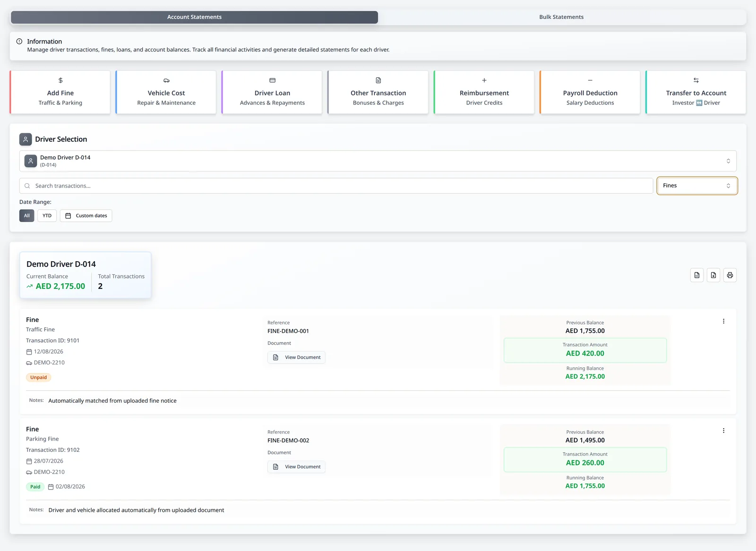
Task: Click the AED 260.00 transaction amount
Action: [585, 463]
